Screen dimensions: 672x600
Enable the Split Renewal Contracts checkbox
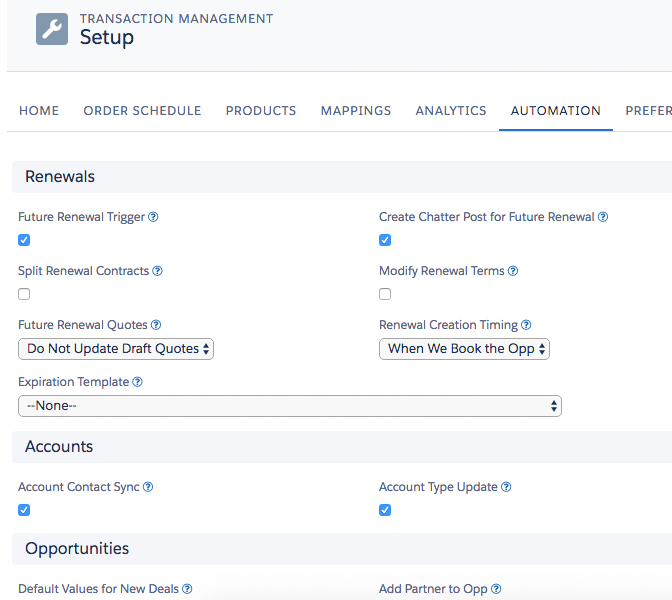tap(24, 294)
